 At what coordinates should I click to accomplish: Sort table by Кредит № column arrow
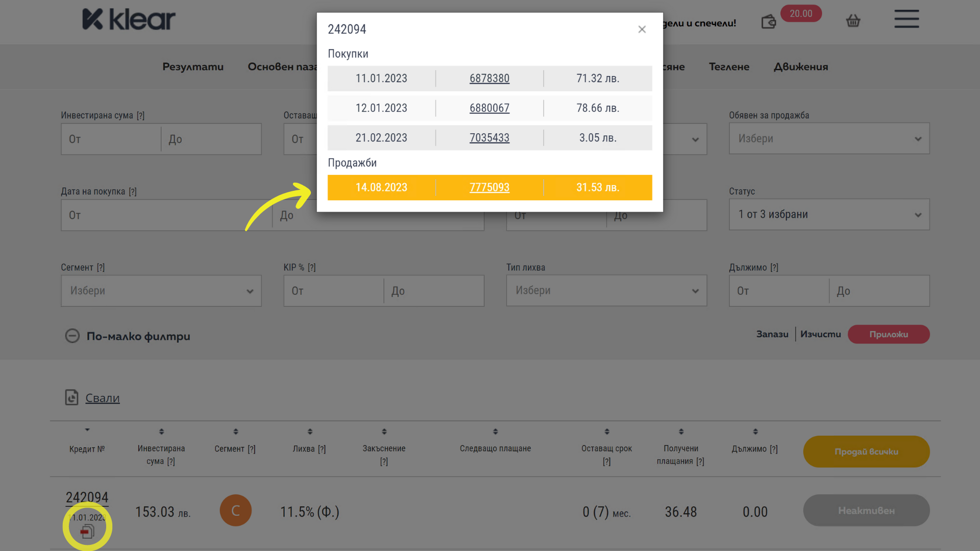87,430
